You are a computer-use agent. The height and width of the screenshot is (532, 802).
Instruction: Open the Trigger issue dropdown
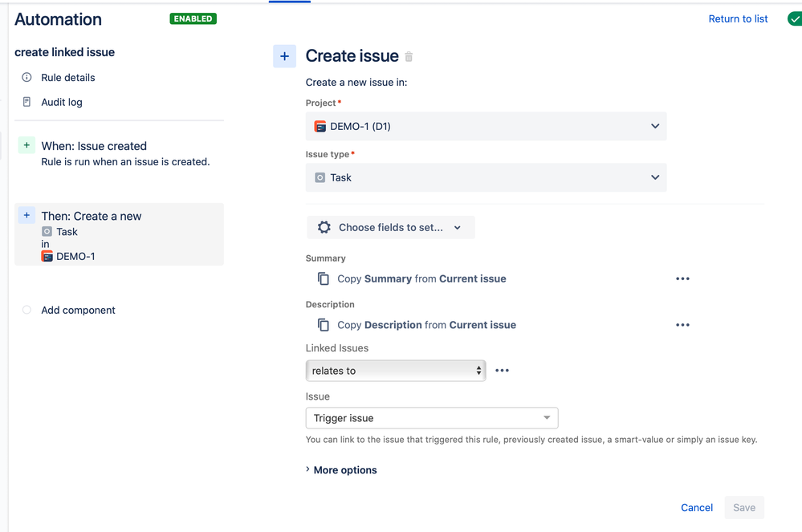(x=432, y=418)
